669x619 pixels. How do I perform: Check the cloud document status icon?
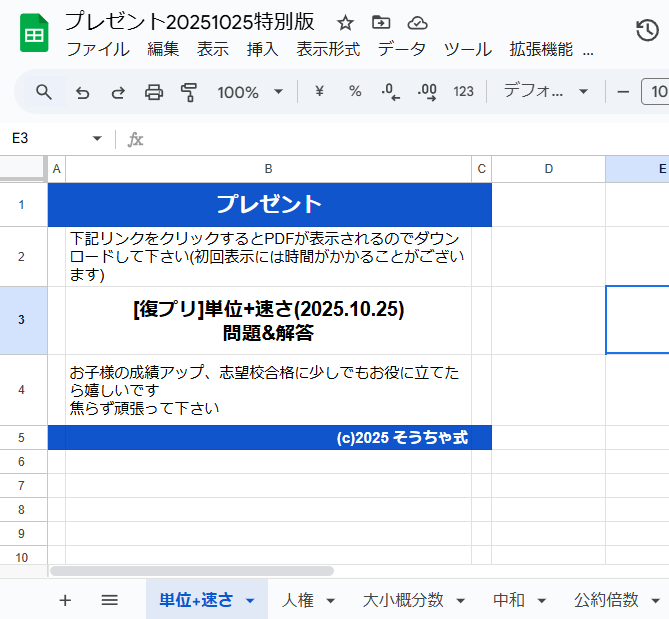click(x=417, y=23)
